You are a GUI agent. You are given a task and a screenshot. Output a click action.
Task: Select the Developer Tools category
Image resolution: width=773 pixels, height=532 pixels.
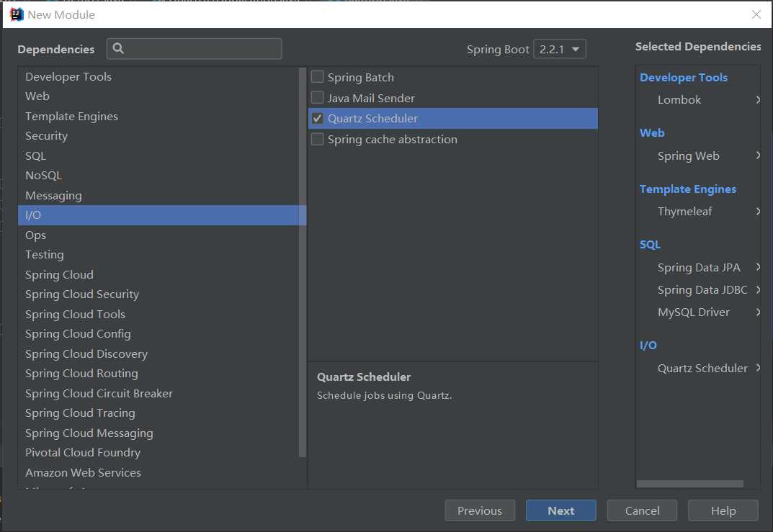click(158, 77)
